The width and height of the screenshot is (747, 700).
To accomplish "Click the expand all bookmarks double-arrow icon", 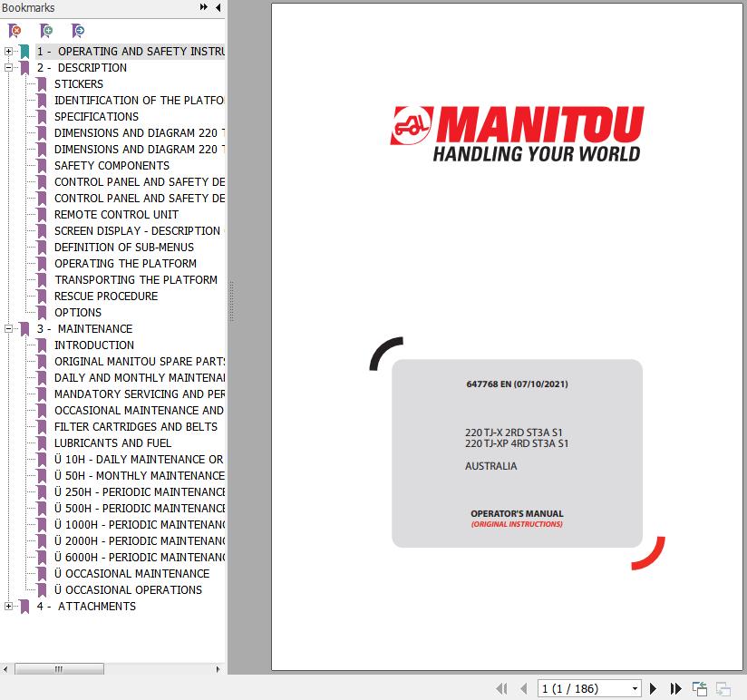I will pos(203,7).
